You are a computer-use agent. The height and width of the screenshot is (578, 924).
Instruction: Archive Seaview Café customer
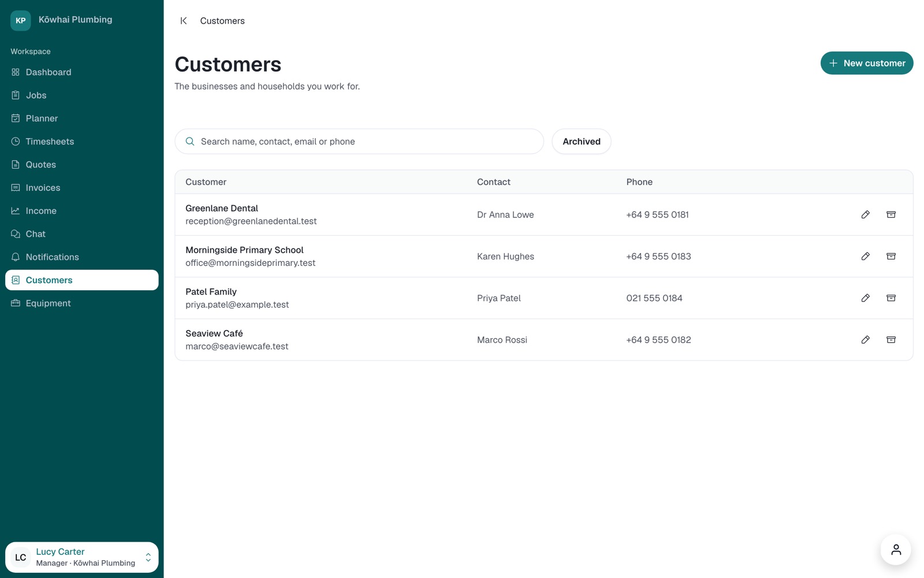(891, 340)
